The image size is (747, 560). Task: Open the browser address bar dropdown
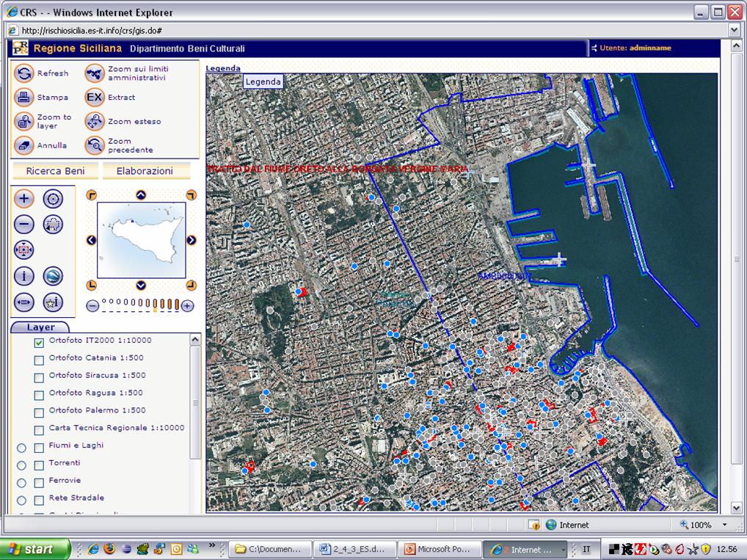pyautogui.click(x=735, y=30)
